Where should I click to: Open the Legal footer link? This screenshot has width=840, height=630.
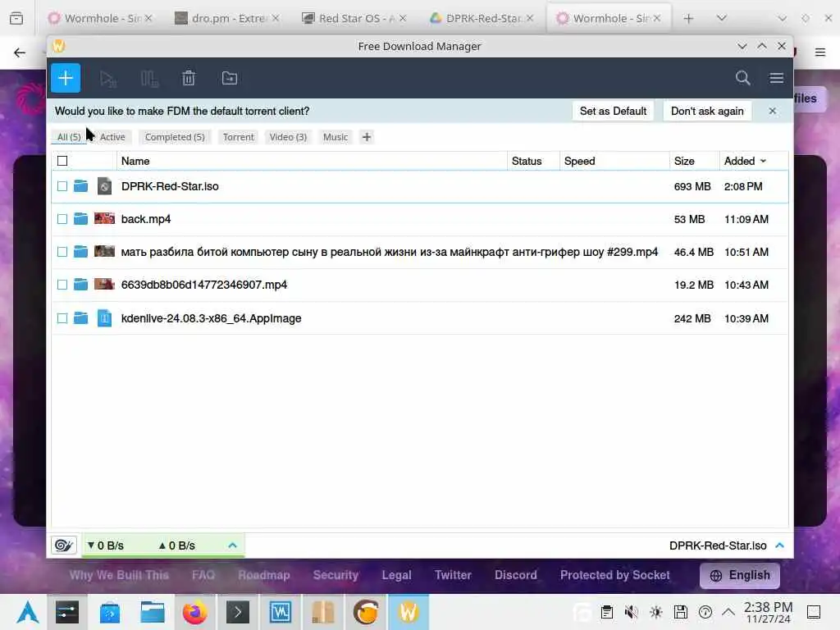click(396, 575)
